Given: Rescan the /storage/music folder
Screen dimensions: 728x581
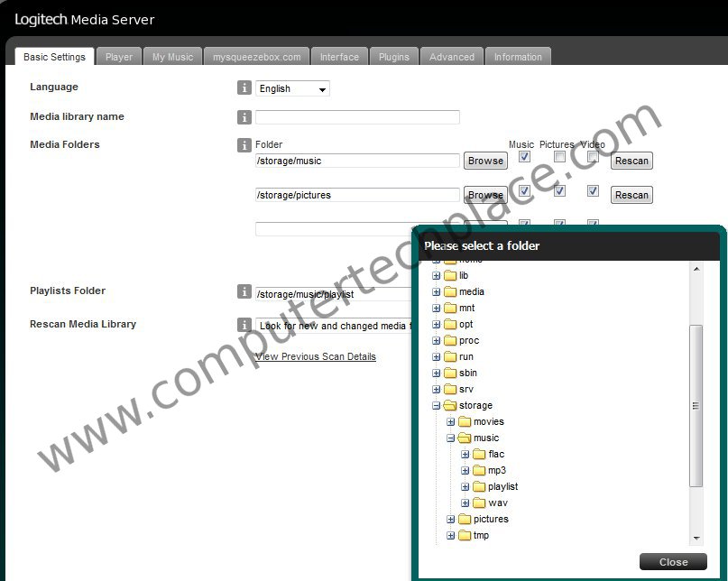Looking at the screenshot, I should pyautogui.click(x=631, y=161).
